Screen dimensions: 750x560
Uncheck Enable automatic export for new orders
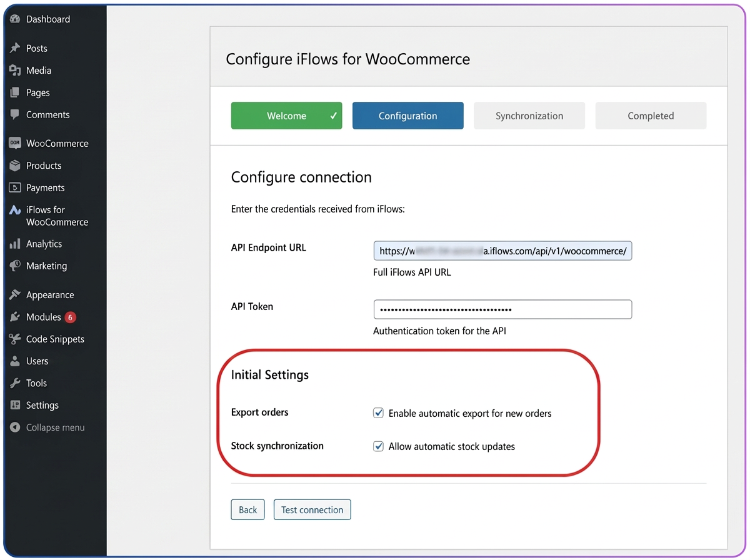point(378,413)
